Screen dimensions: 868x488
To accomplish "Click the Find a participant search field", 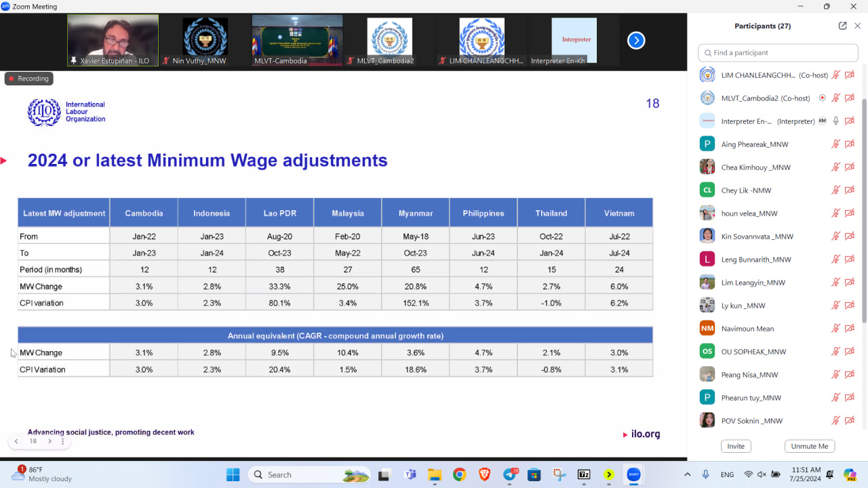I will point(778,53).
